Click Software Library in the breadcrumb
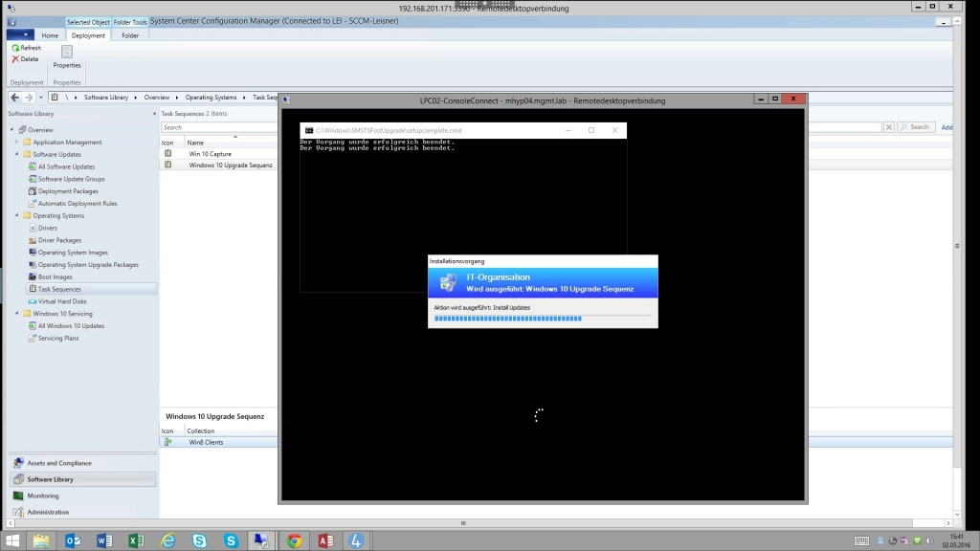This screenshot has width=980, height=551. tap(105, 98)
